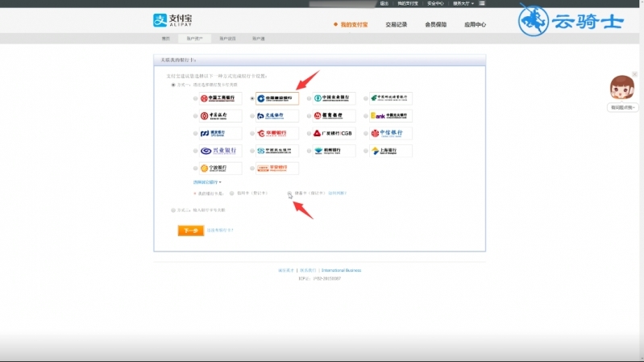Viewport: 644px width, 362px height.
Task: Open 会员保障 main navigation tab
Action: [436, 25]
